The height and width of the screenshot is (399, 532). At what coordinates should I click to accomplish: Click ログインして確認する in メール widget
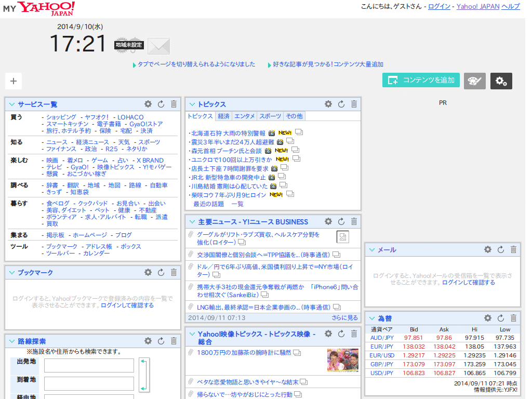pos(469,282)
